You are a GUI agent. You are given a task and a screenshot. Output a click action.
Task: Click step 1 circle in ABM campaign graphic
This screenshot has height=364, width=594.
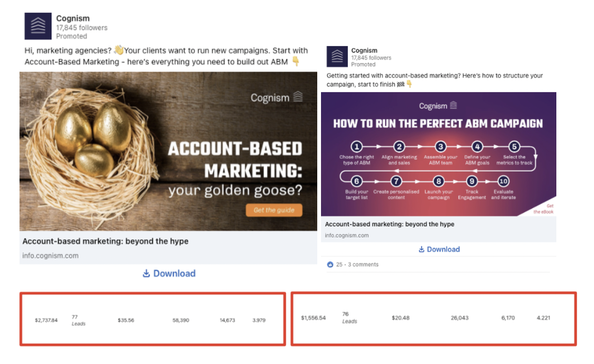click(x=357, y=147)
